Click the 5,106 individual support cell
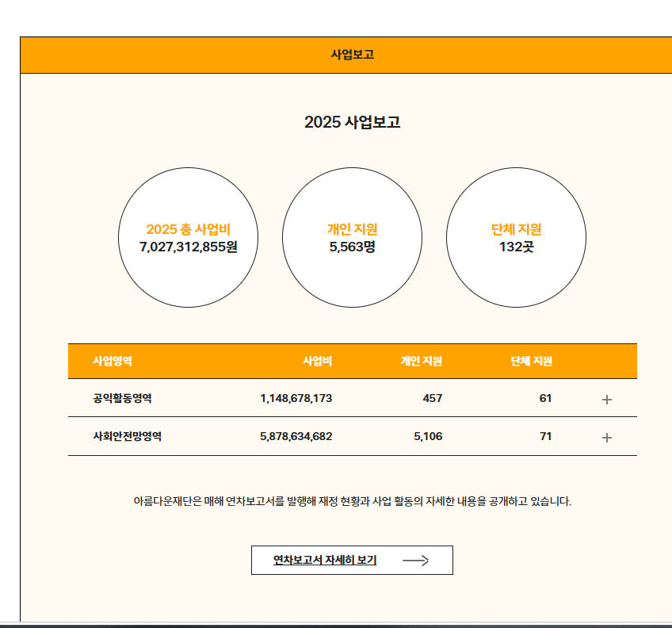This screenshot has width=672, height=628. (x=428, y=437)
